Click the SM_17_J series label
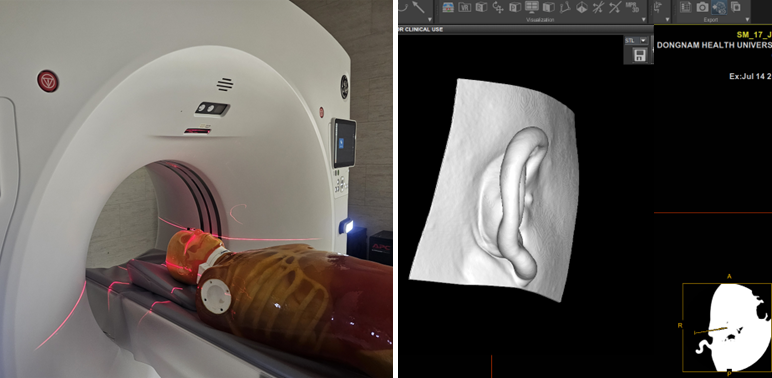This screenshot has height=378, width=772. pyautogui.click(x=754, y=34)
